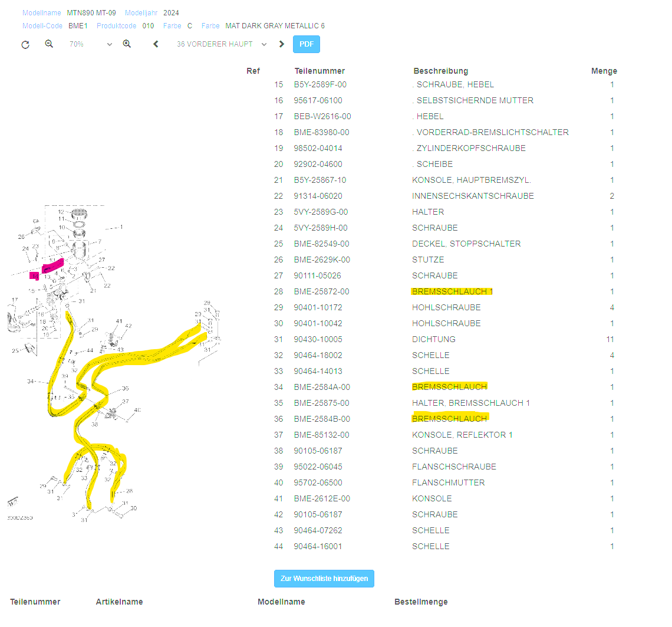Zoom out of the parts diagram
Image resolution: width=672 pixels, height=627 pixels.
pyautogui.click(x=49, y=44)
